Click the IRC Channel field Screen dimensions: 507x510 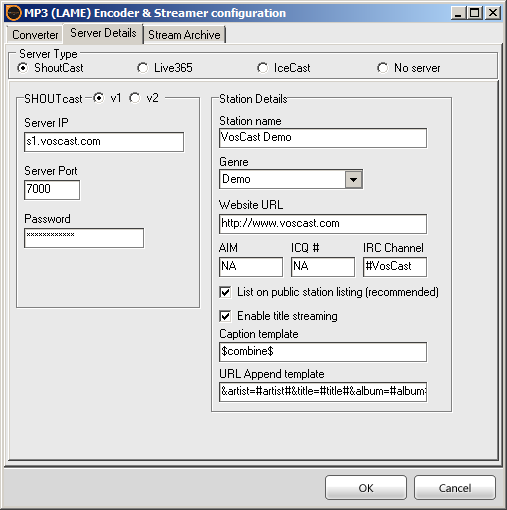[x=395, y=267]
